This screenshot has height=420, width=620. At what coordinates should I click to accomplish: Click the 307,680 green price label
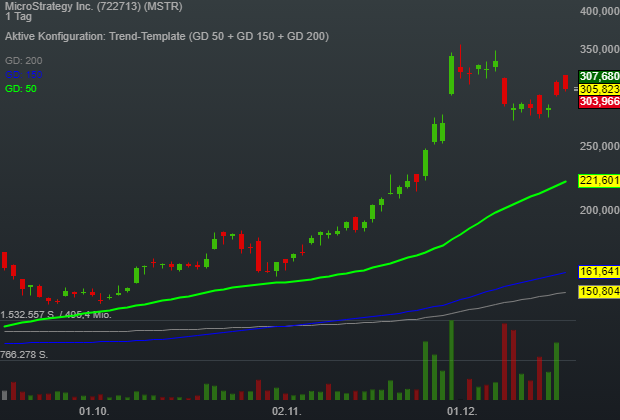[599, 76]
